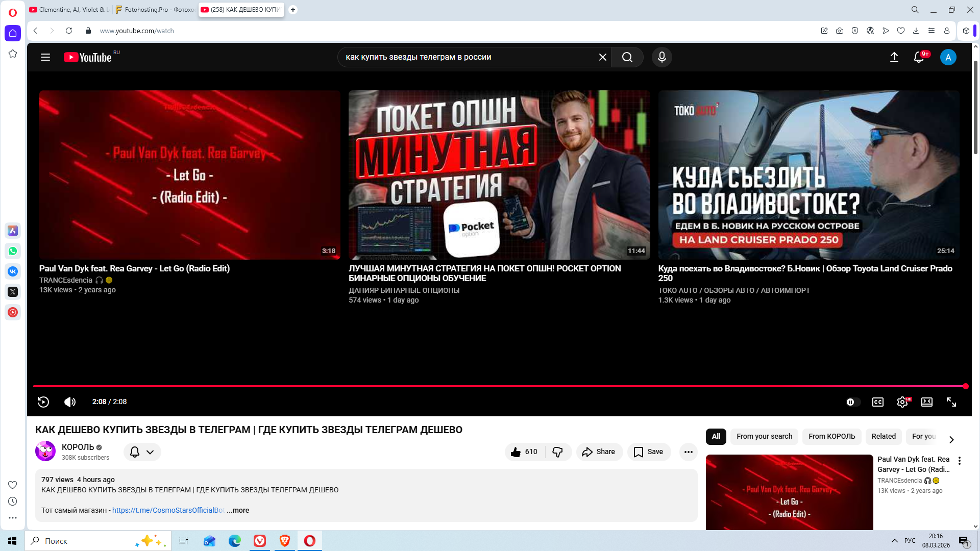Viewport: 980px width, 551px height.
Task: Dislike the video with thumbs down
Action: point(557,452)
